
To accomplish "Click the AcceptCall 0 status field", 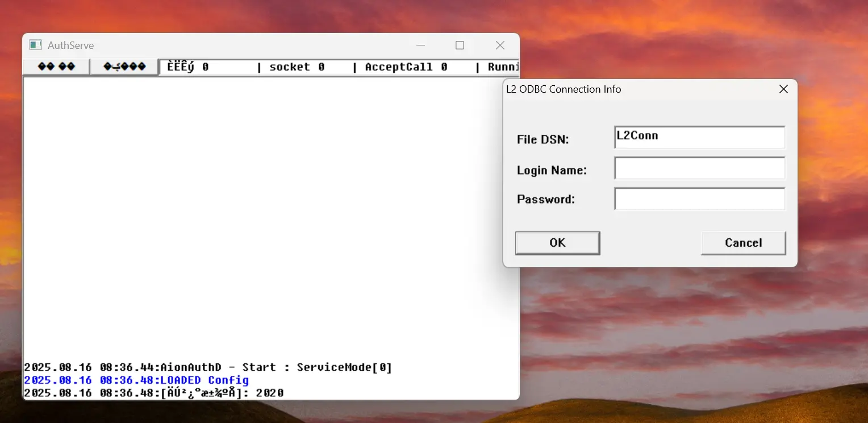I will [406, 67].
